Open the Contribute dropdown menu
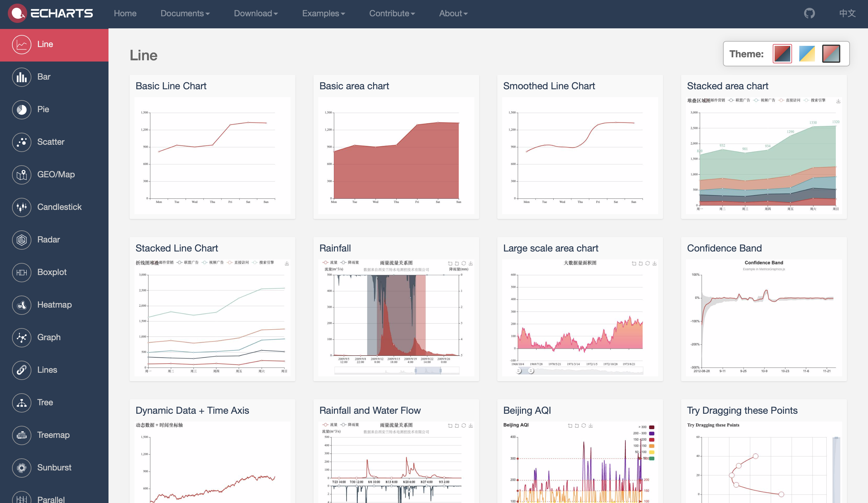868x503 pixels. 392,14
